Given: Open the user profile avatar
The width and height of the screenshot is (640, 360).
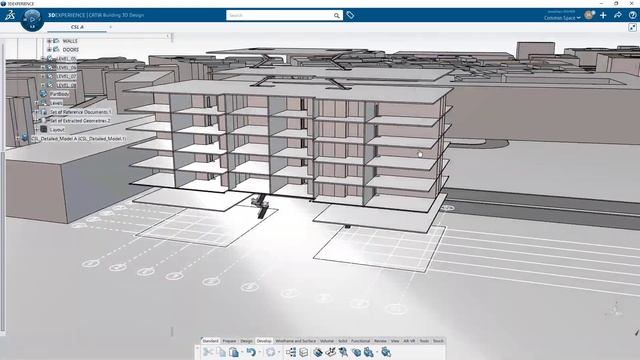Looking at the screenshot, I should click(x=589, y=15).
